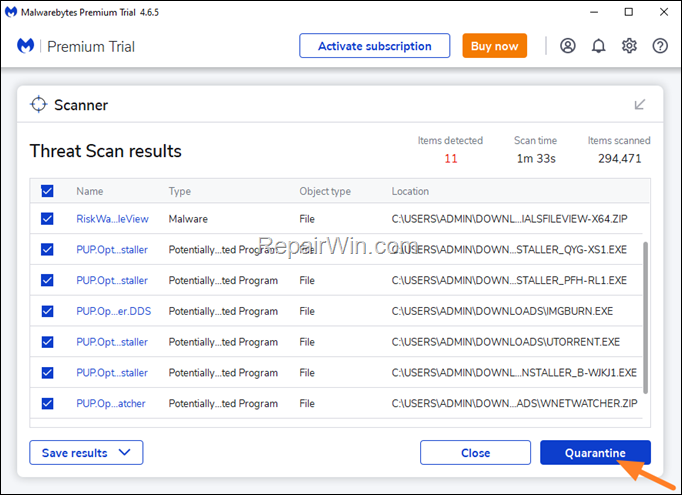Close the Malwarebytes window
This screenshot has height=495, width=682.
pos(664,12)
